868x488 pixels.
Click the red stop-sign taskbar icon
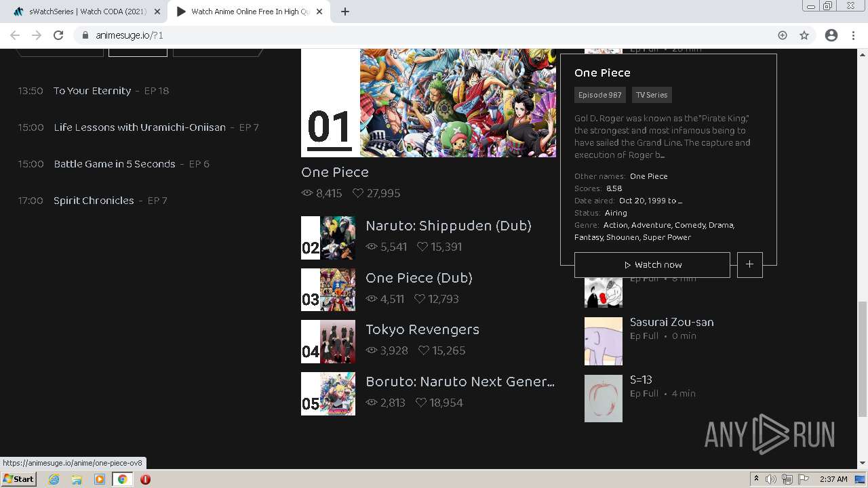coord(145,479)
